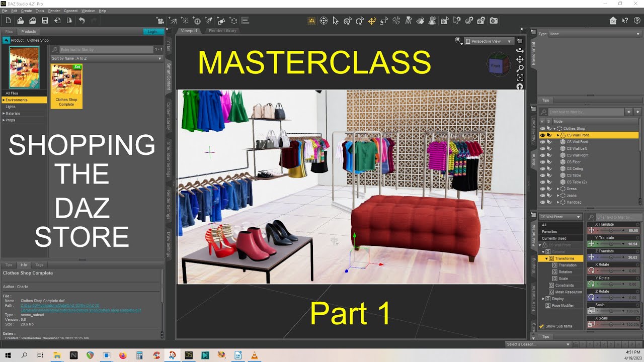The height and width of the screenshot is (362, 644).
Task: Open the Render menu
Action: pos(54,11)
